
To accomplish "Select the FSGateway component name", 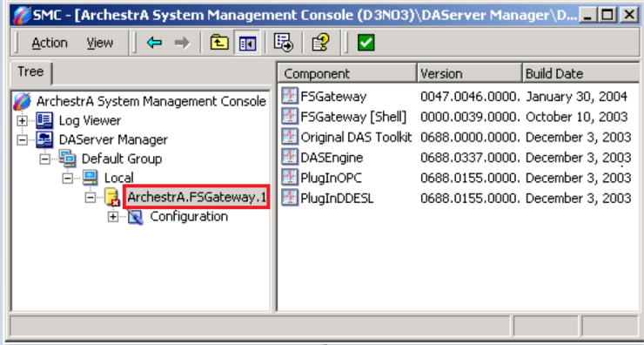I will 333,97.
